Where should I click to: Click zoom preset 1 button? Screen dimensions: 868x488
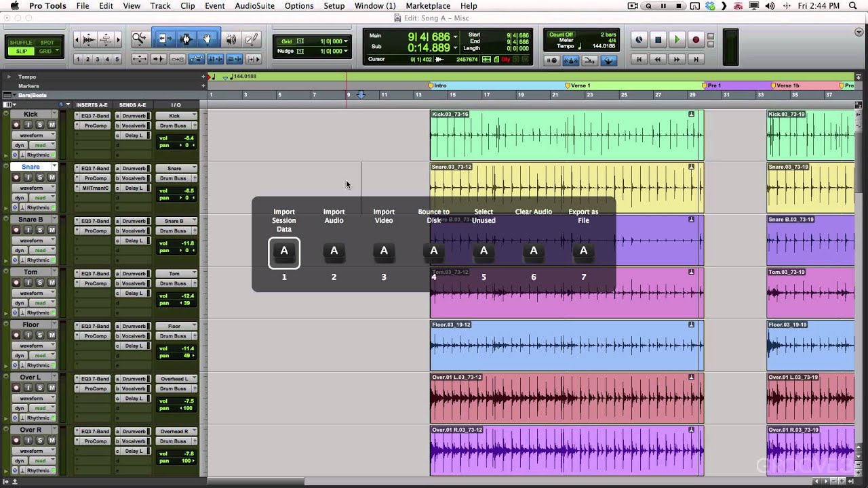78,59
